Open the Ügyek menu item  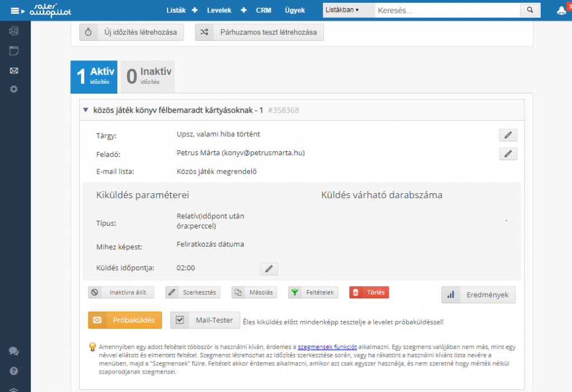[x=294, y=10]
